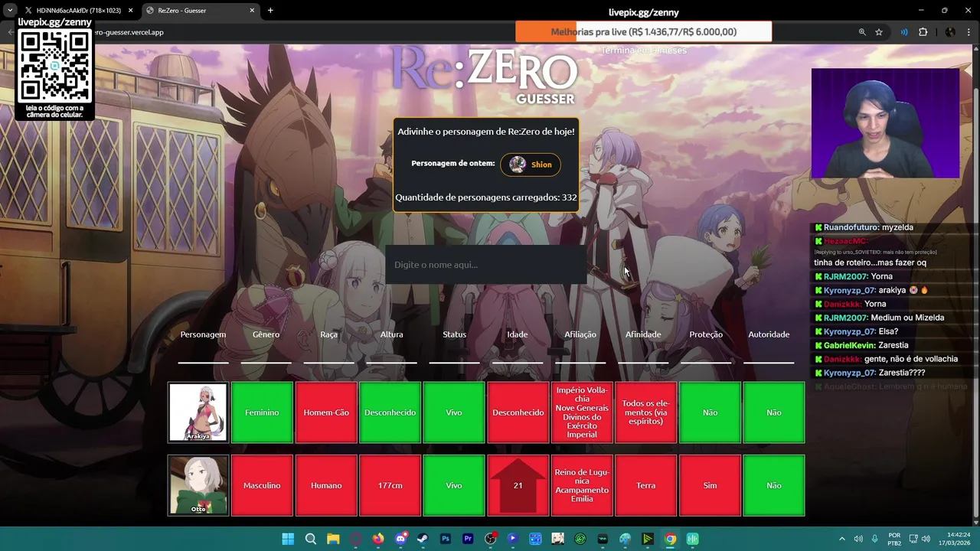The width and height of the screenshot is (980, 551).
Task: Open the Chrome profile avatar
Action: pos(950,32)
